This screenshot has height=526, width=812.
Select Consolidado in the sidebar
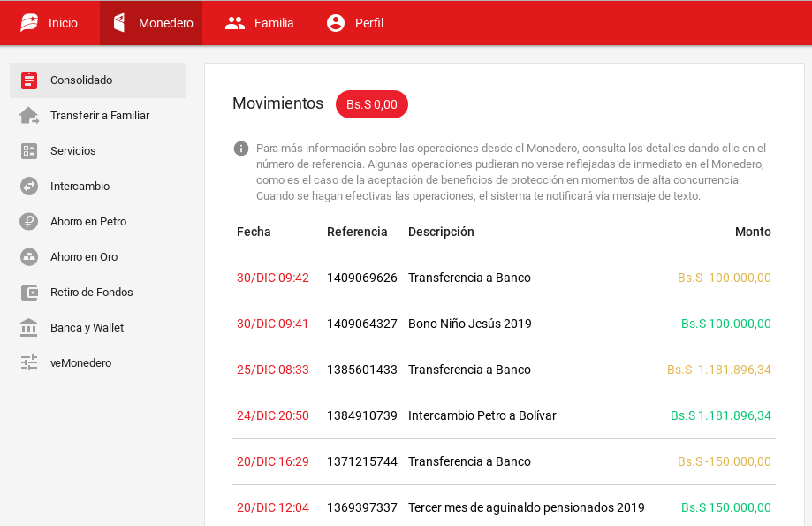[x=98, y=80]
